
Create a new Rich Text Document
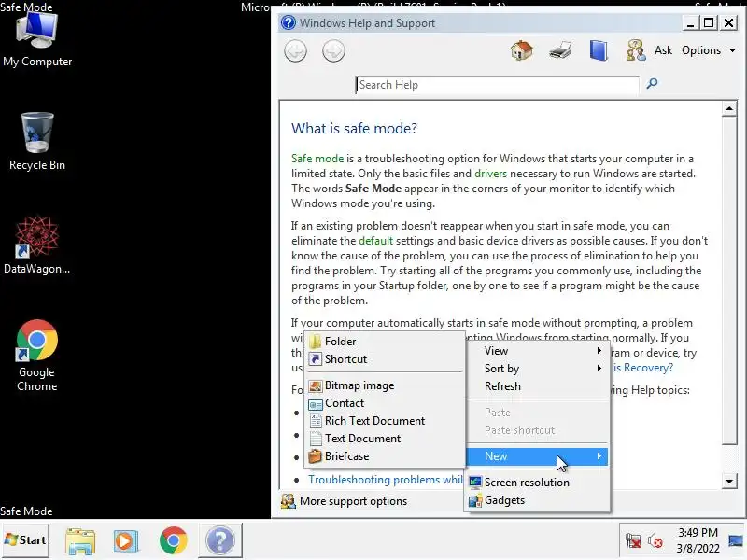385,421
